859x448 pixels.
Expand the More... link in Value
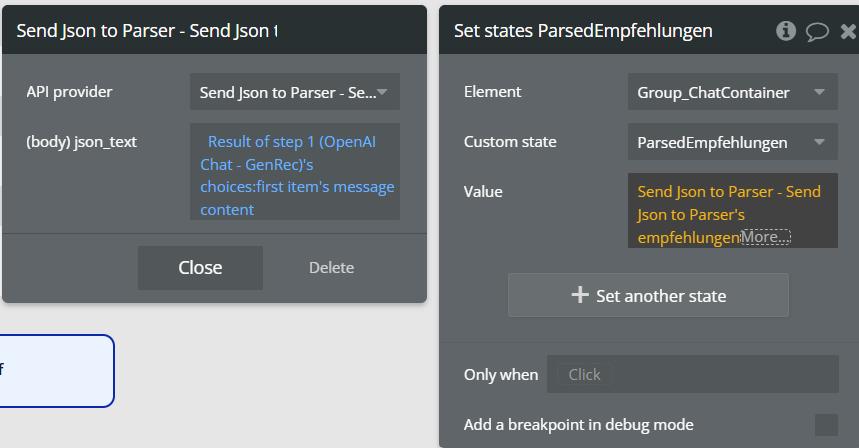[765, 237]
